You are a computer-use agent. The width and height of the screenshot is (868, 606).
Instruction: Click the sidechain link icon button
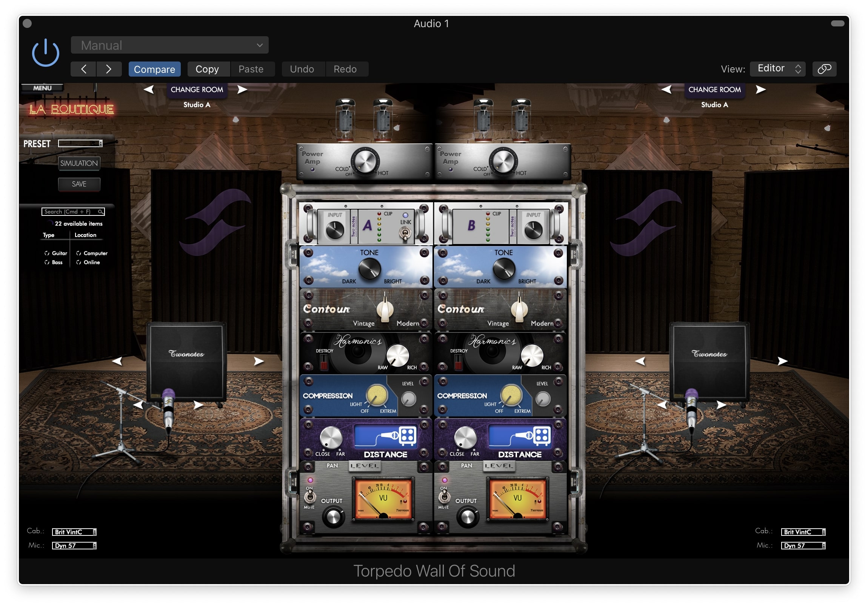click(x=824, y=69)
